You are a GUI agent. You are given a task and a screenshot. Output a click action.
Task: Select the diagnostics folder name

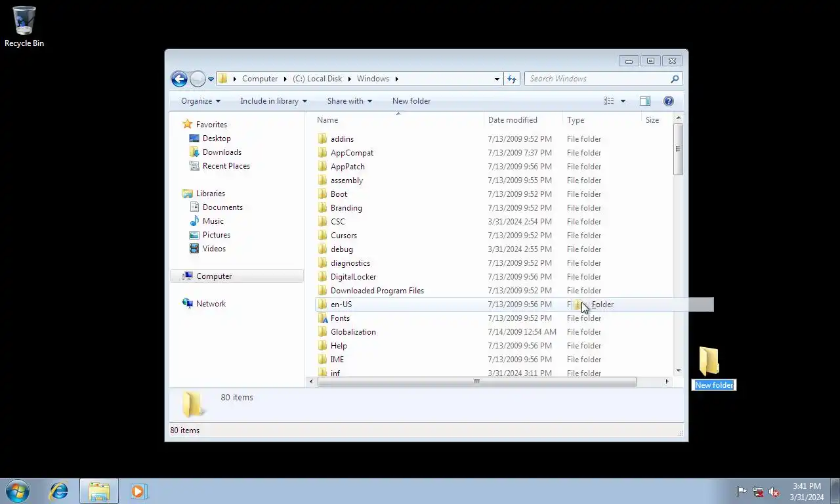(x=350, y=263)
